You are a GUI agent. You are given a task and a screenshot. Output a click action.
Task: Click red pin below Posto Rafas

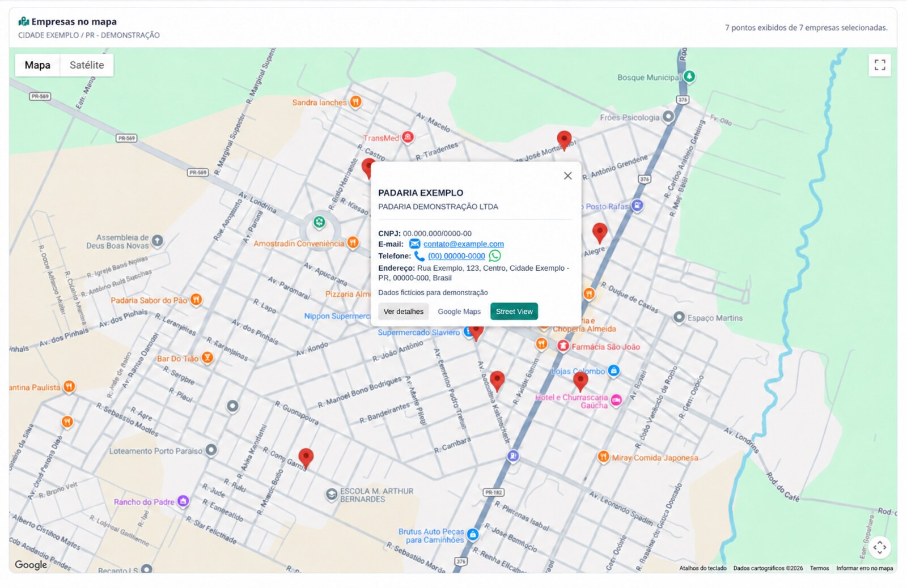point(600,233)
